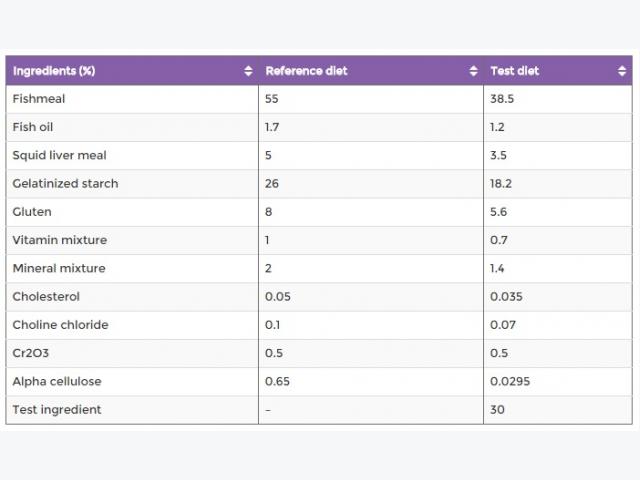
Task: Click the Gelatinized starch row label
Action: pyautogui.click(x=65, y=184)
